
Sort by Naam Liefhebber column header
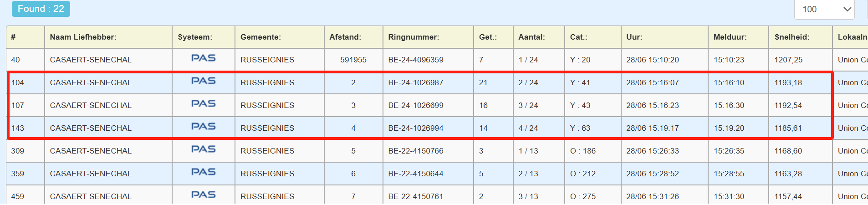pyautogui.click(x=83, y=37)
